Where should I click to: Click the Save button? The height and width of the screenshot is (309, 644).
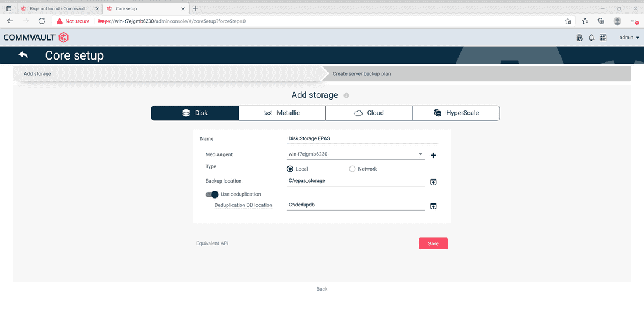tap(433, 243)
